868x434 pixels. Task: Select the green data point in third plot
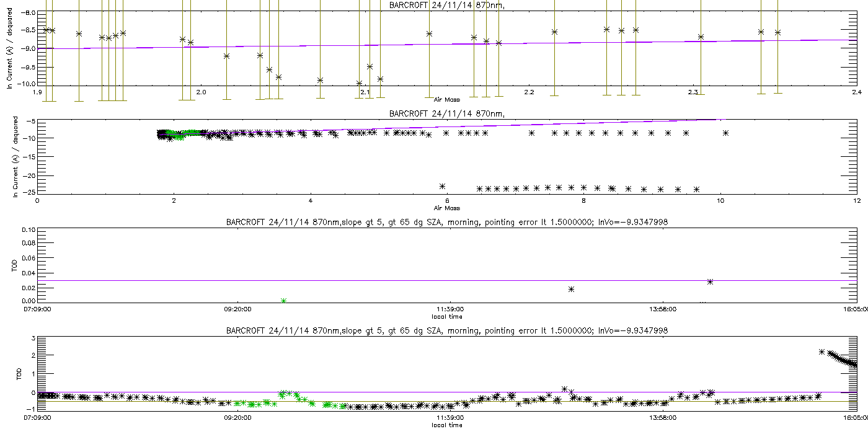pyautogui.click(x=283, y=301)
